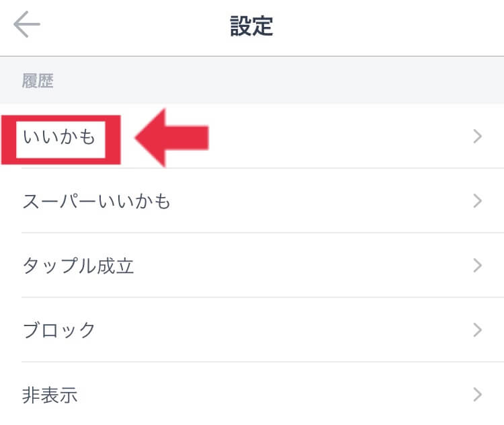The width and height of the screenshot is (504, 425).
Task: Click the 設定 page title
Action: [x=252, y=26]
